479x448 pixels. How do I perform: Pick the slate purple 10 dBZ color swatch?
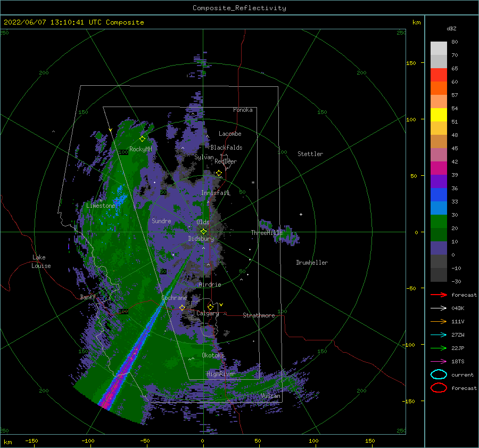coord(439,248)
